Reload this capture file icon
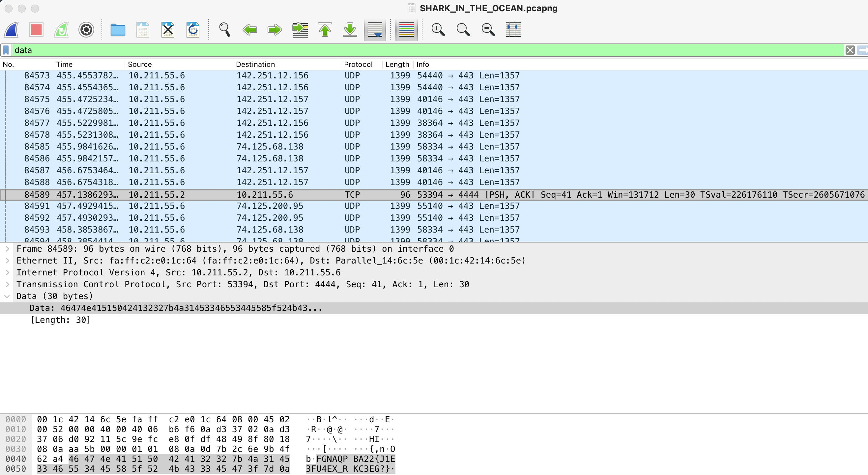 point(193,30)
